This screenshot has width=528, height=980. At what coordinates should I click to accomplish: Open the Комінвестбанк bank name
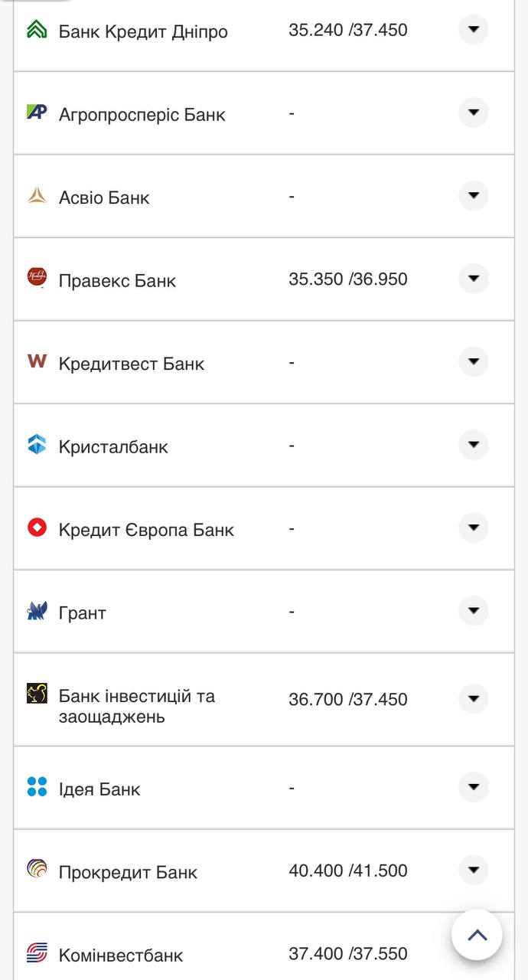tap(121, 955)
